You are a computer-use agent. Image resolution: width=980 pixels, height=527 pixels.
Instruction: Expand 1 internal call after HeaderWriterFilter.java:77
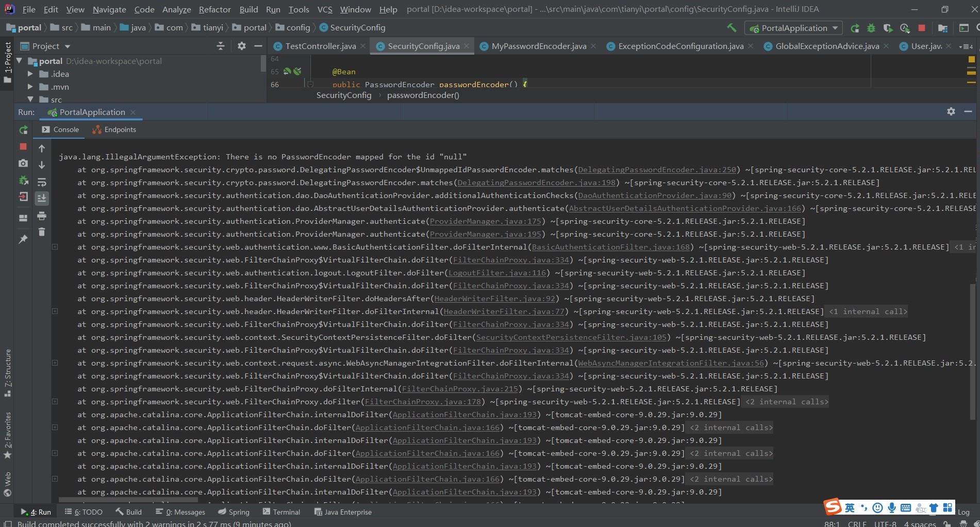click(x=868, y=311)
